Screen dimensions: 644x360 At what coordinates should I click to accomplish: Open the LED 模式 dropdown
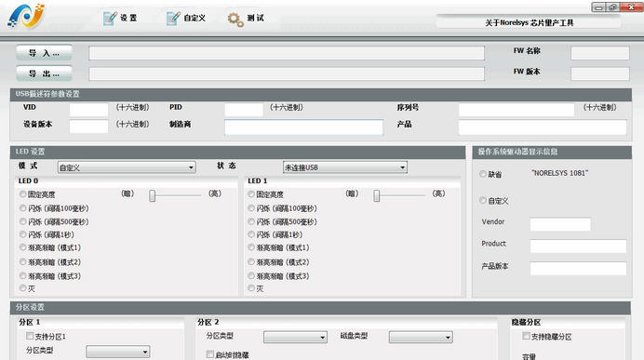click(x=127, y=167)
